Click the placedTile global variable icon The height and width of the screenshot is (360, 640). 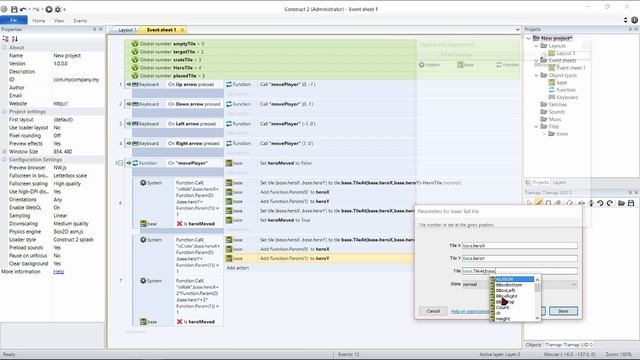(x=135, y=76)
